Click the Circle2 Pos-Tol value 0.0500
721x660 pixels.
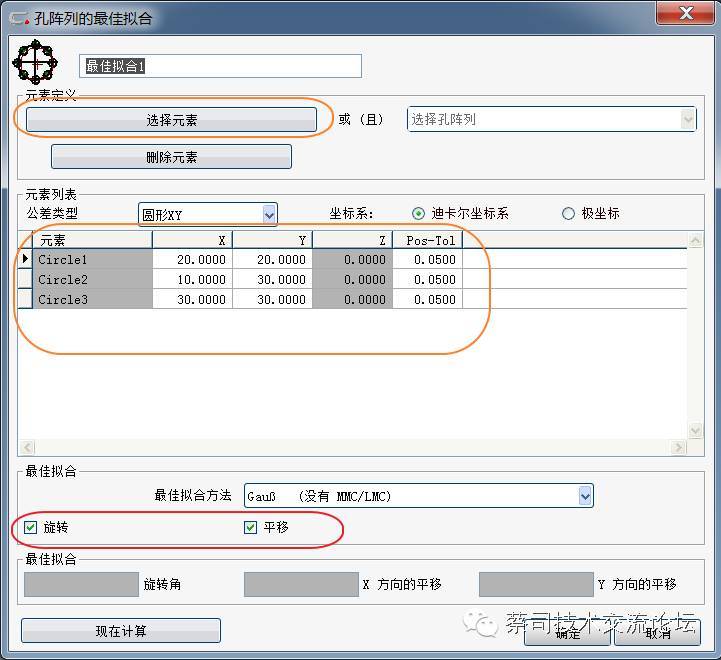pyautogui.click(x=428, y=279)
